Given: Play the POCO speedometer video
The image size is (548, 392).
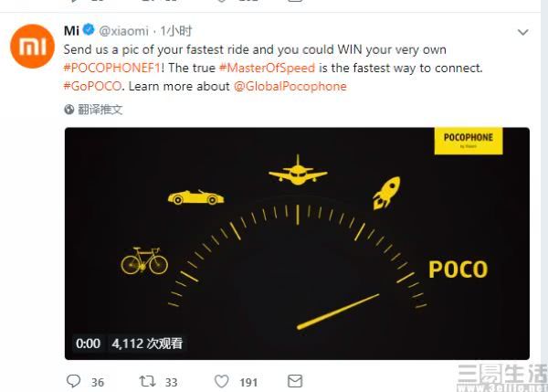Looking at the screenshot, I should [x=297, y=243].
